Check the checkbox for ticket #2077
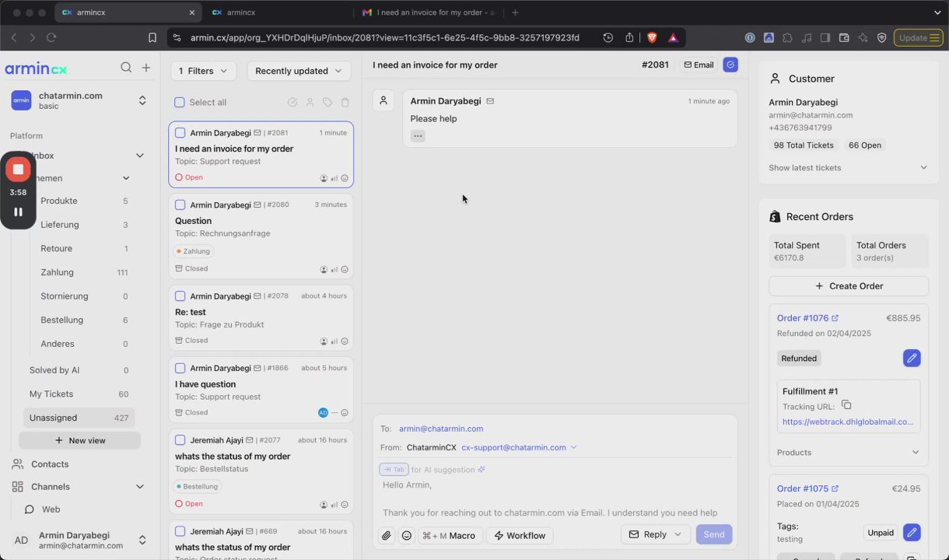 180,440
